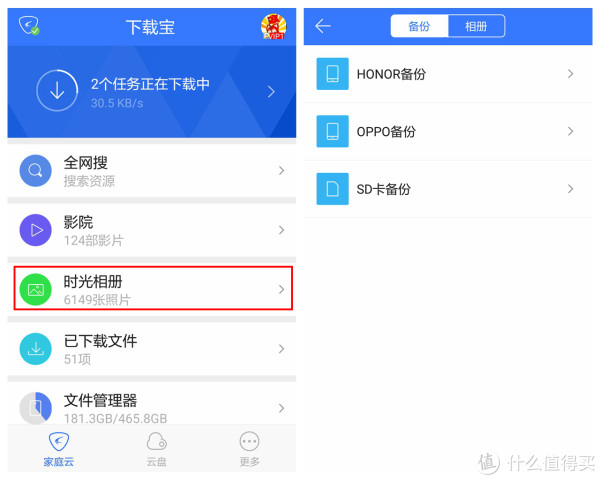Tap the green 时光相册 photo icon

tap(36, 289)
